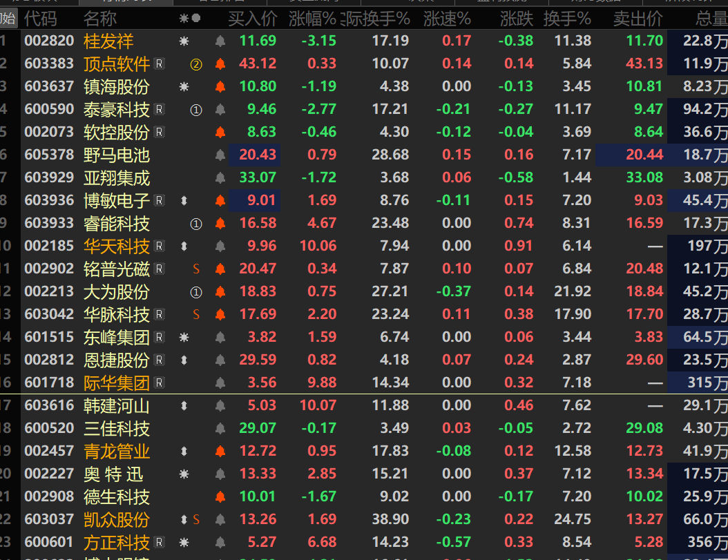Click the gray bell for 华天科技
Screen dimensions: 728x560
click(x=220, y=246)
